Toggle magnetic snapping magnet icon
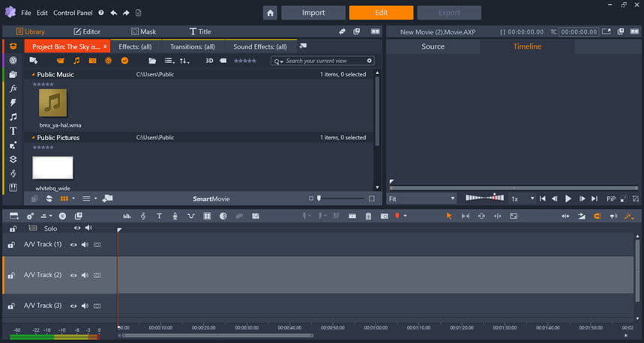Screen dimensions: 644x343 pyautogui.click(x=598, y=216)
